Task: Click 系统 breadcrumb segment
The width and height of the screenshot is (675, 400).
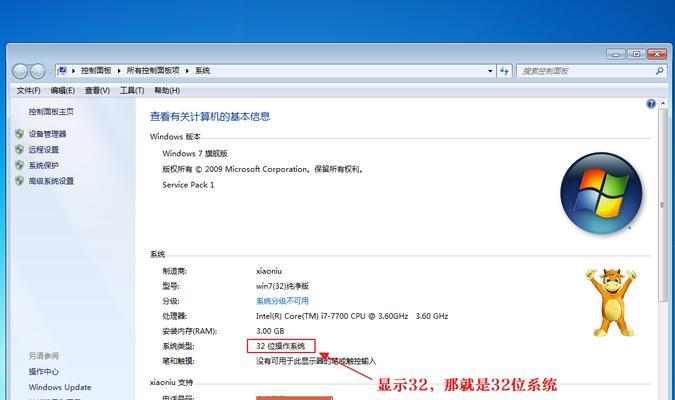Action: click(x=202, y=71)
